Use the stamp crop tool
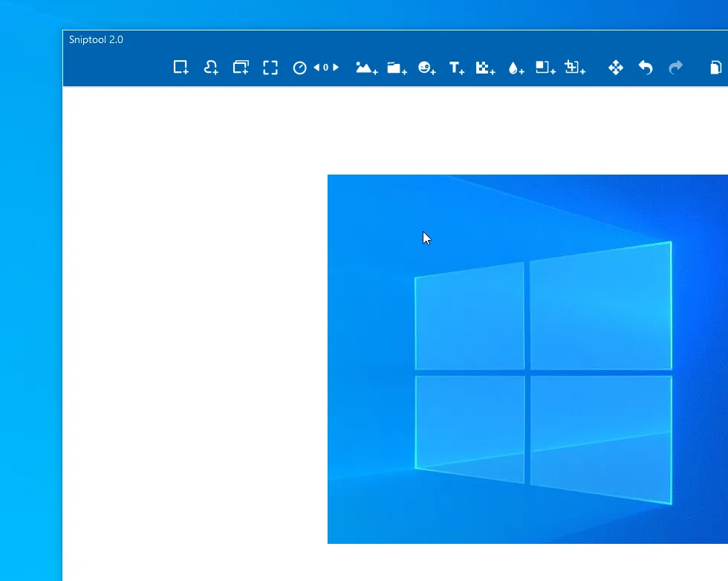 pyautogui.click(x=574, y=67)
